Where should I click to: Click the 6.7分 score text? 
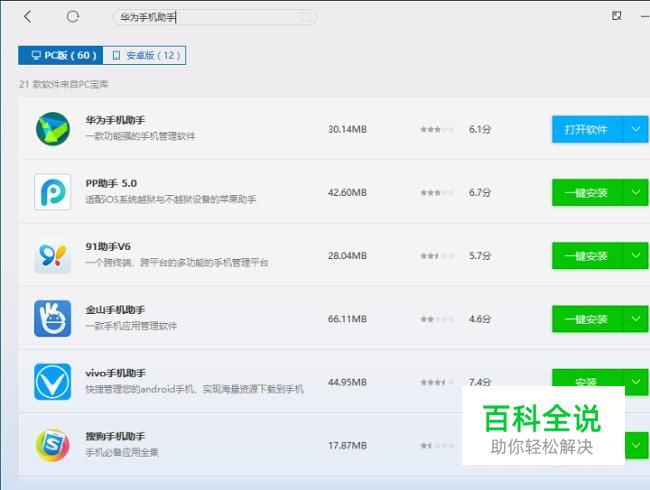[x=480, y=192]
